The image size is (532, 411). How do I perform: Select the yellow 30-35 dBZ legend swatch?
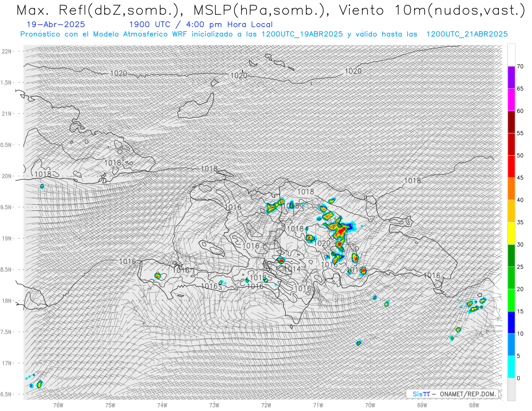[x=511, y=234]
